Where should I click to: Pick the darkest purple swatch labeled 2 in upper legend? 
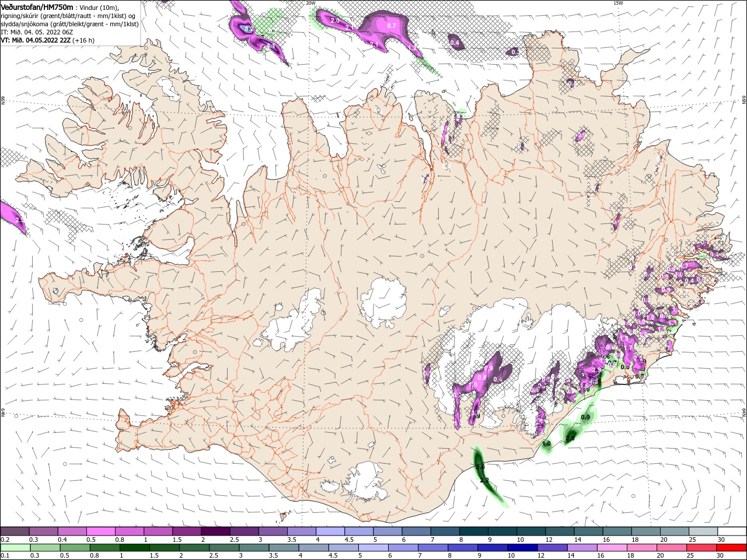(x=215, y=531)
